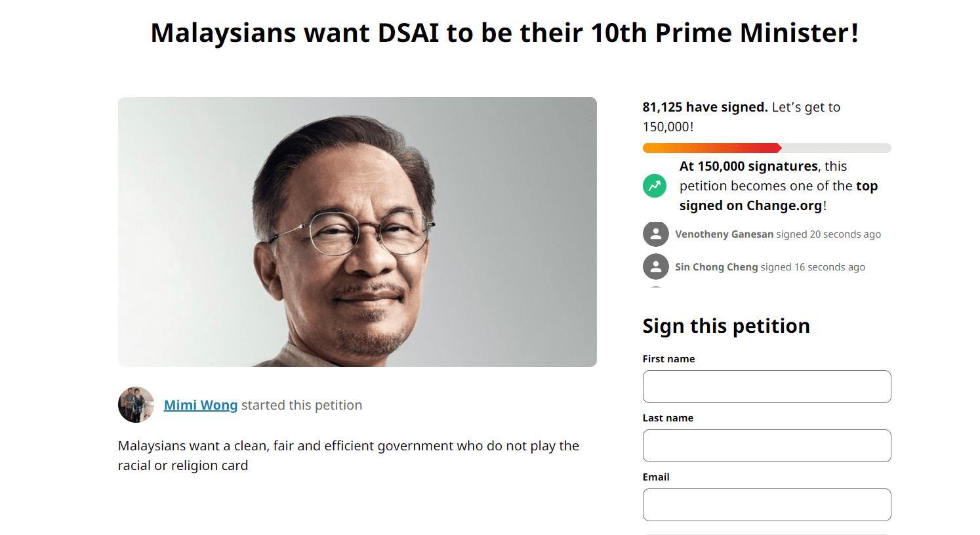980x535 pixels.
Task: Select the Last name input field
Action: (766, 446)
